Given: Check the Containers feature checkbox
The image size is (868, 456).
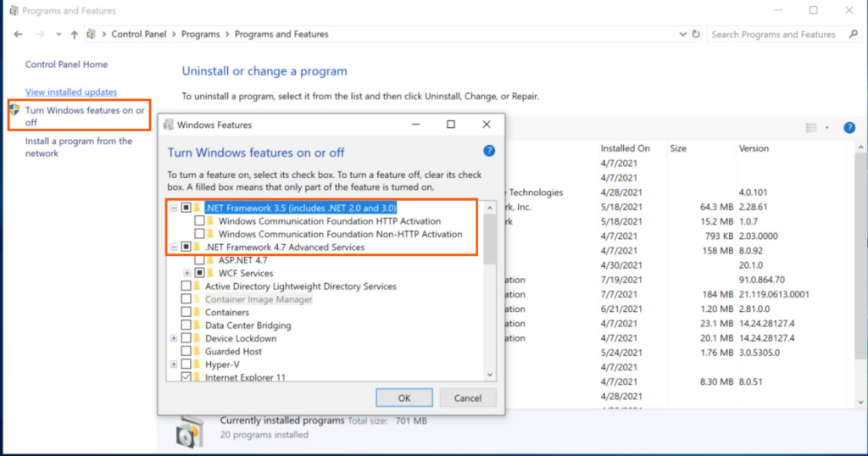Looking at the screenshot, I should tap(186, 313).
